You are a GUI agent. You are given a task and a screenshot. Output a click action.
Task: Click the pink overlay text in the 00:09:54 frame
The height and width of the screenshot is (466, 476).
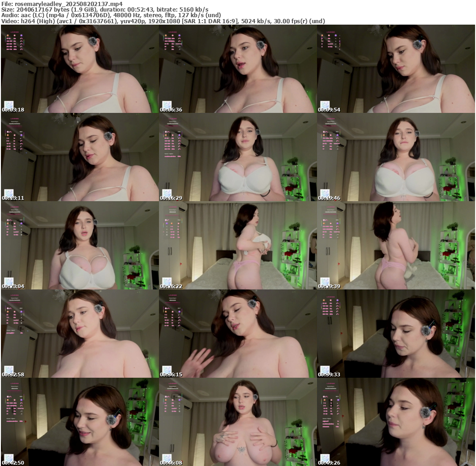[331, 42]
